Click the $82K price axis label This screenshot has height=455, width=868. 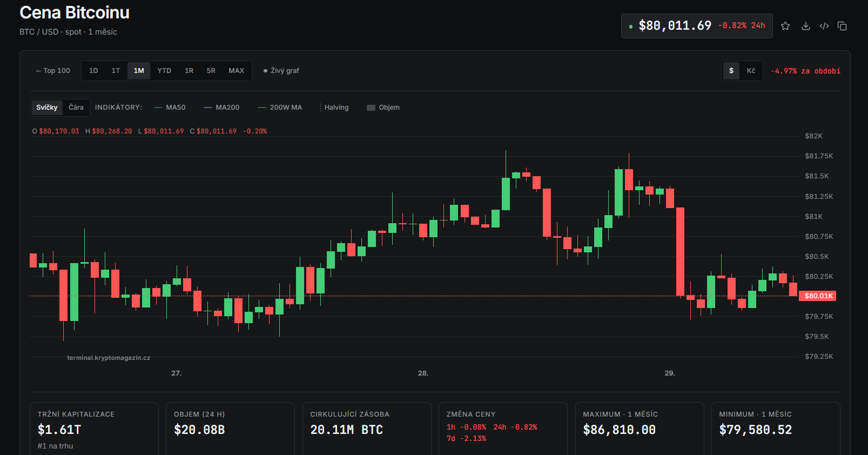[x=813, y=136]
